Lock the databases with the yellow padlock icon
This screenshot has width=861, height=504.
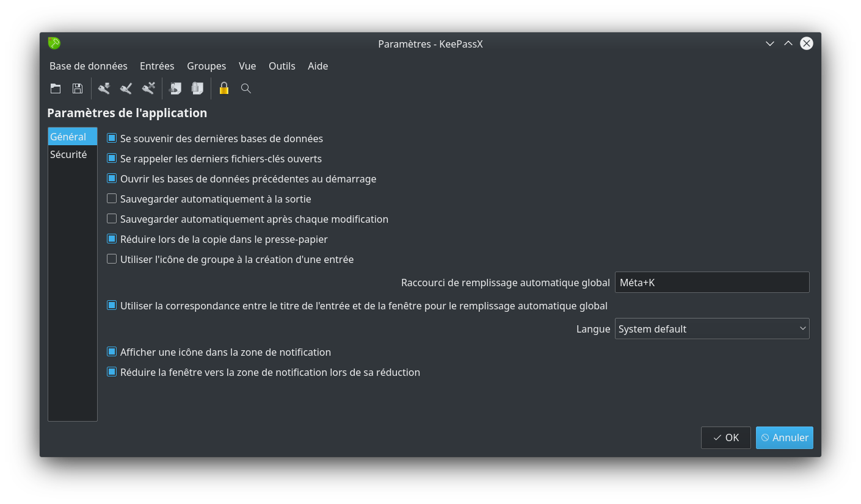pyautogui.click(x=223, y=88)
